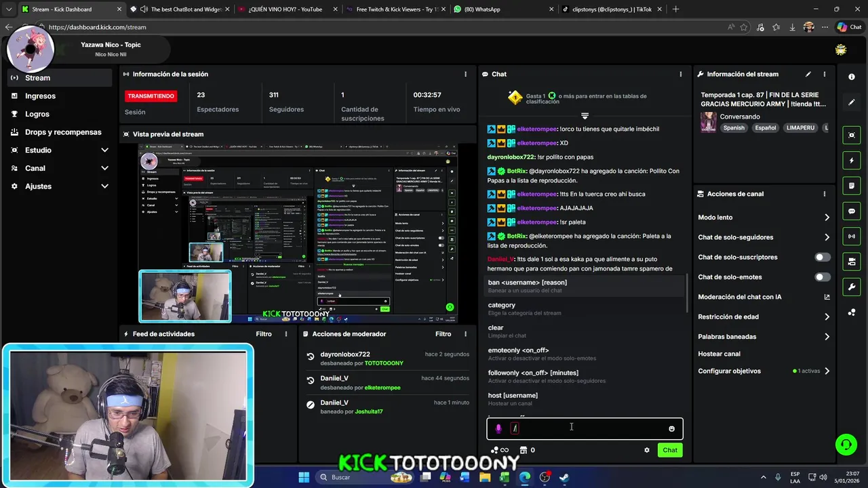Click Filtro in Feed de actividades
This screenshot has height=488, width=868.
click(264, 334)
